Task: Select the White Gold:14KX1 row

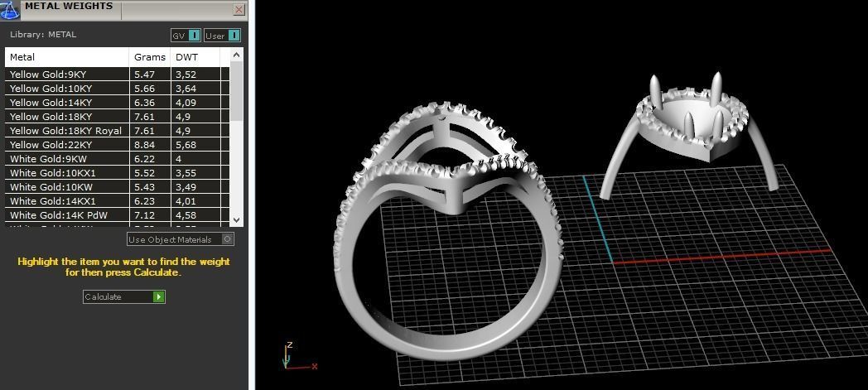Action: pyautogui.click(x=117, y=201)
